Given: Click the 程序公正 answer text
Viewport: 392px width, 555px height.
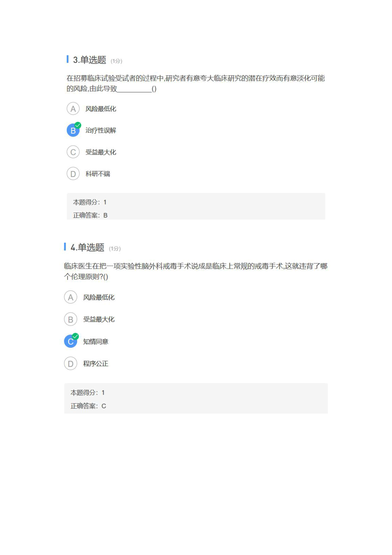Looking at the screenshot, I should tap(96, 364).
